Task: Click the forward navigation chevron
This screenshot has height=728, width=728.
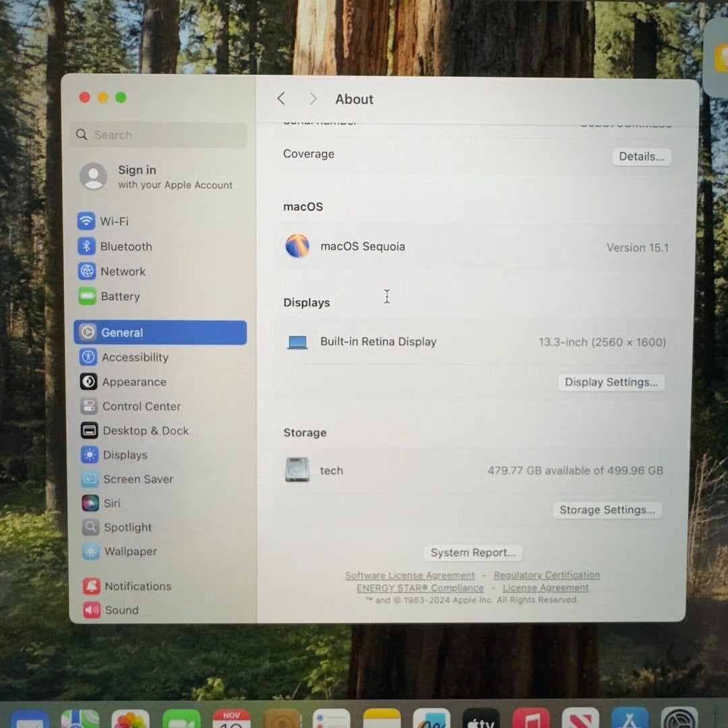Action: coord(313,98)
